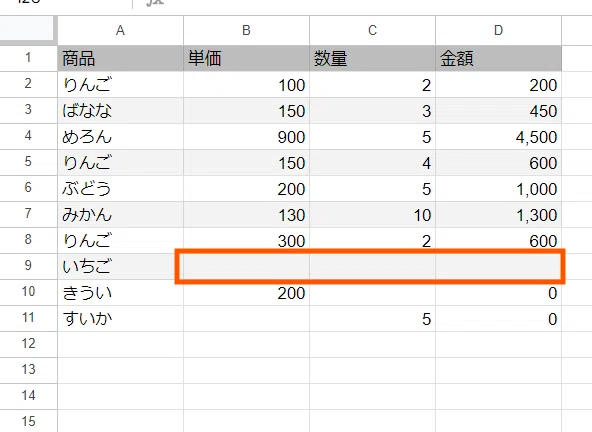Viewport: 592px width, 432px height.
Task: Click unit price 200 in きうい row
Action: [x=247, y=293]
